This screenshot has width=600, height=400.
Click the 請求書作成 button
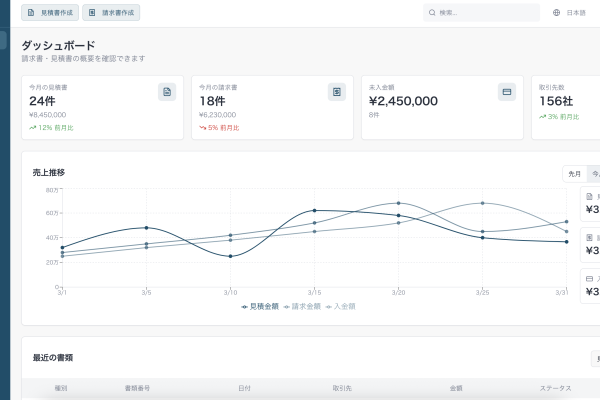pyautogui.click(x=111, y=13)
